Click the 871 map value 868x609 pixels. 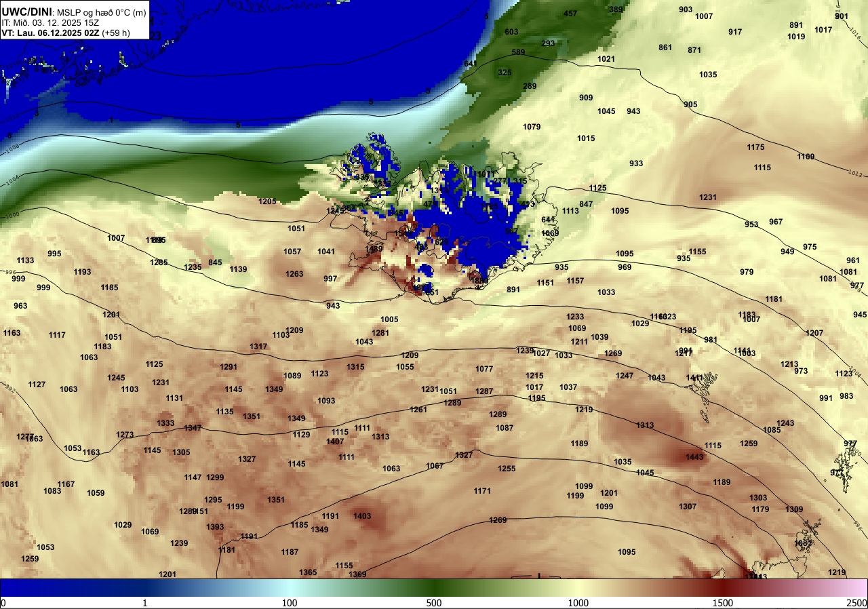coord(694,50)
